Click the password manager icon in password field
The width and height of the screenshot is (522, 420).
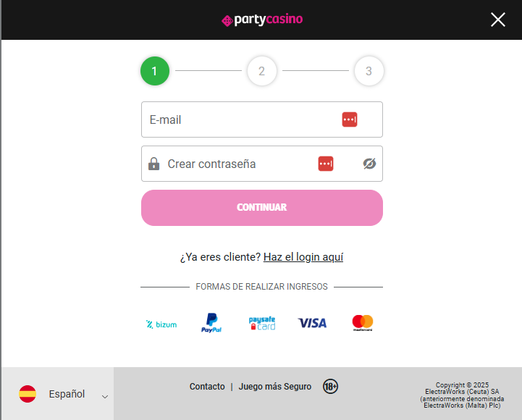(x=326, y=164)
